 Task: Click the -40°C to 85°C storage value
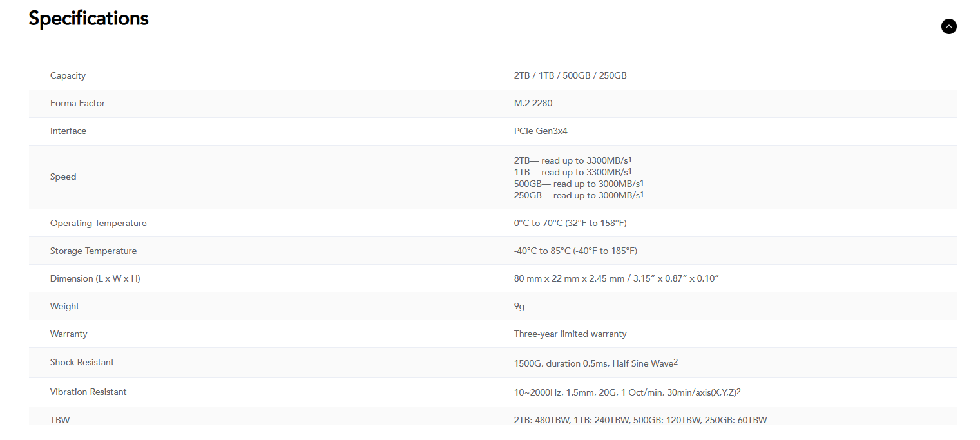(x=575, y=251)
